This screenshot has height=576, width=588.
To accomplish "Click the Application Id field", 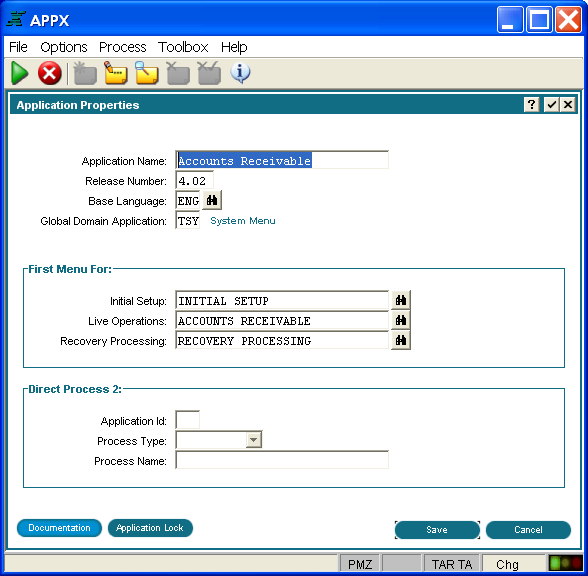I will [x=188, y=420].
